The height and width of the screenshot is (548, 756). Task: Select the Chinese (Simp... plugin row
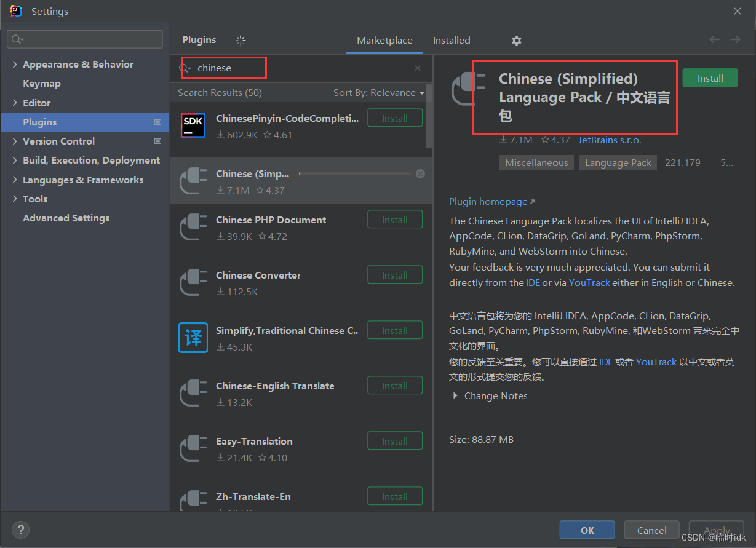pyautogui.click(x=301, y=181)
